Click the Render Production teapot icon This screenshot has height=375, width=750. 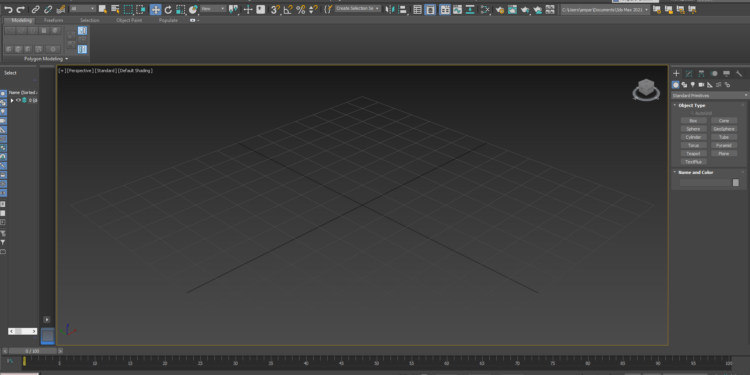tap(525, 9)
